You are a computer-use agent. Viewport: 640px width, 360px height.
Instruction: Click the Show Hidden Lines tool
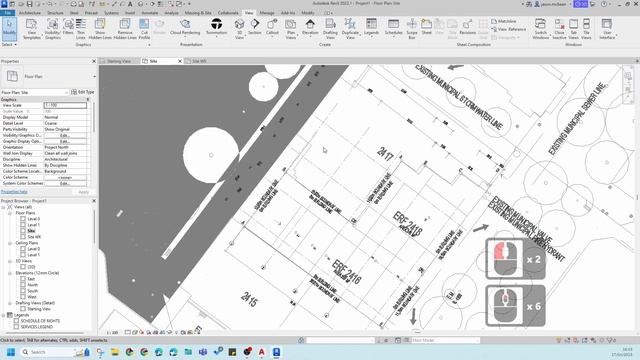click(x=100, y=29)
